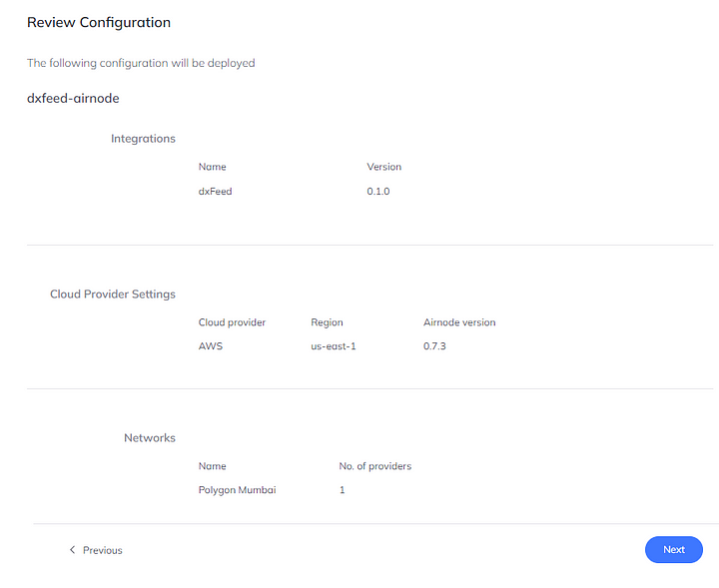Click the Networks section label
Viewport: 719px width, 588px height.
coord(150,438)
